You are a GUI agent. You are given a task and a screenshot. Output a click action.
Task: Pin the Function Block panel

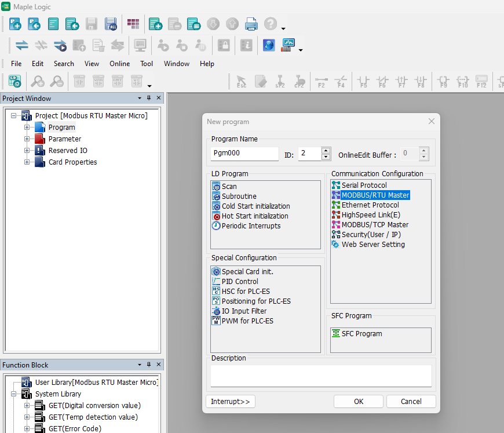point(149,365)
